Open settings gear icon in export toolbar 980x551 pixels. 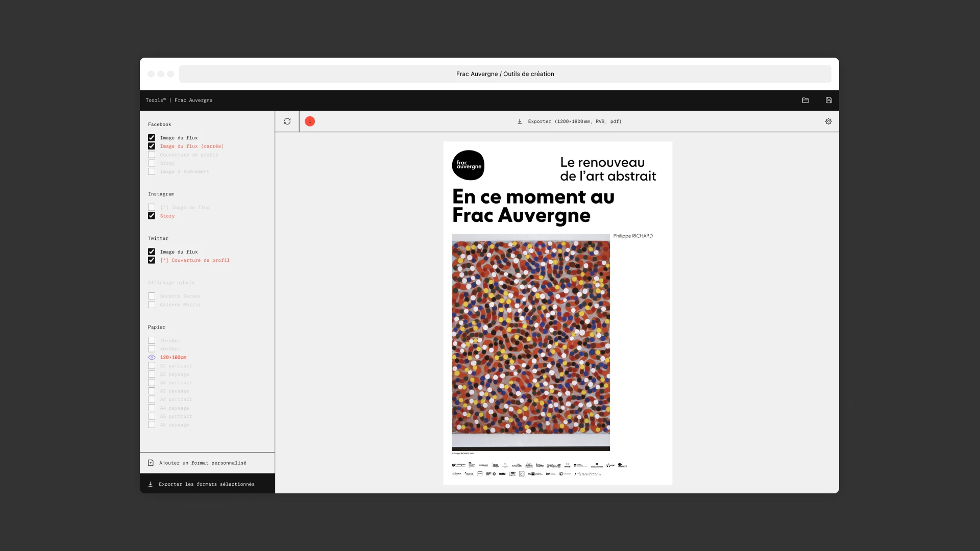point(828,121)
